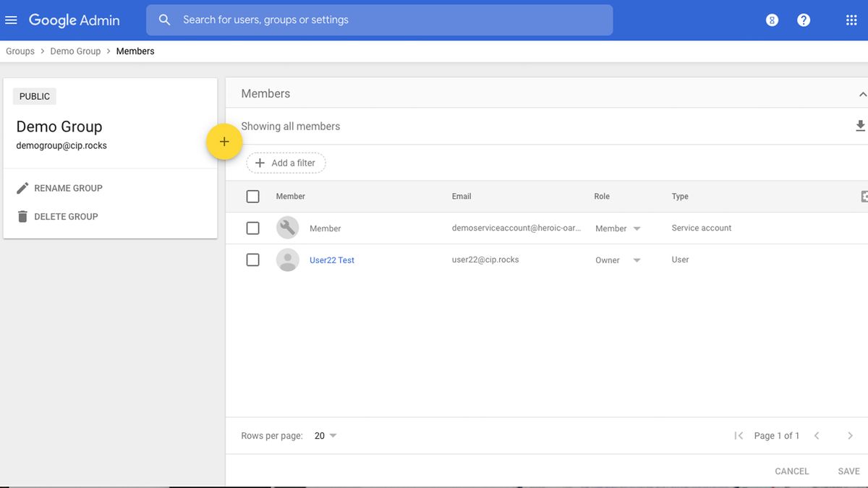Check the User22 Test row
This screenshot has width=868, height=488.
[252, 259]
